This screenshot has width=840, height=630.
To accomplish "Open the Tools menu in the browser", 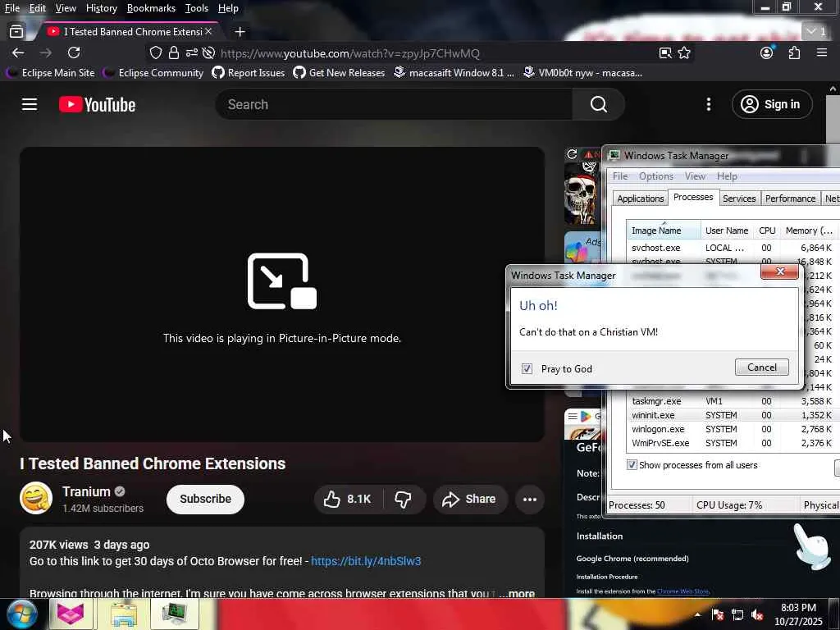I will coord(197,8).
